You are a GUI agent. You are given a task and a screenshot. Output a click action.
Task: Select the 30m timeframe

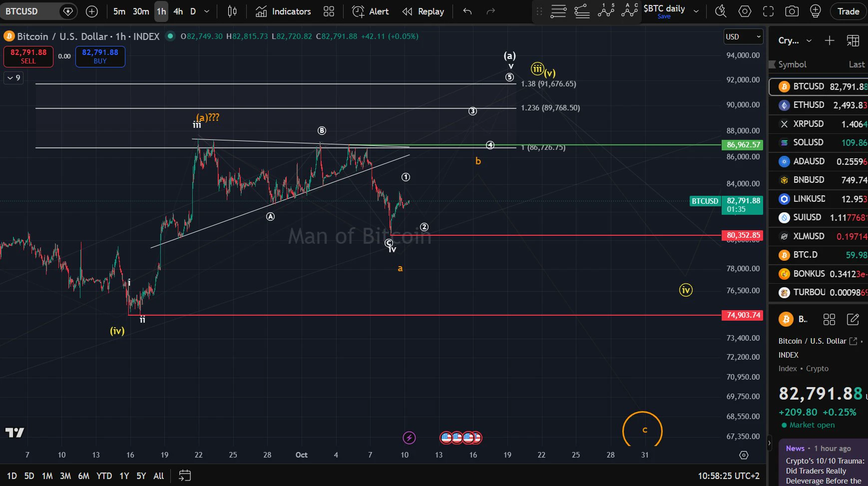[x=141, y=11]
